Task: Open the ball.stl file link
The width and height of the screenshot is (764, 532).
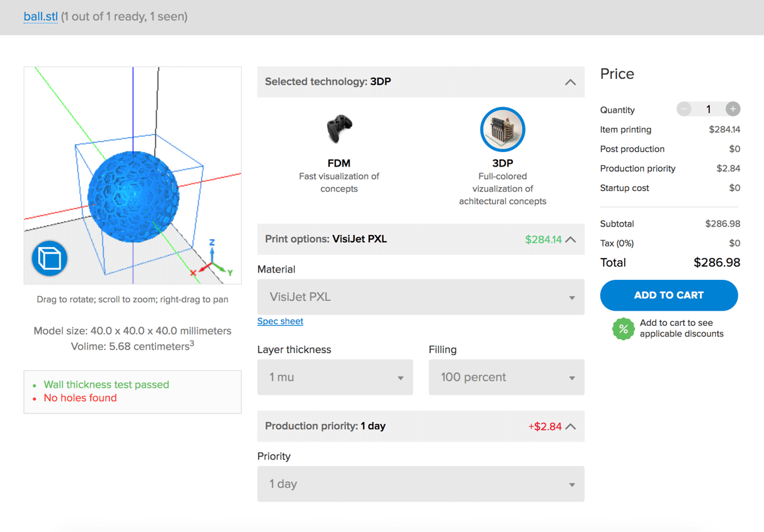Action: (x=41, y=16)
